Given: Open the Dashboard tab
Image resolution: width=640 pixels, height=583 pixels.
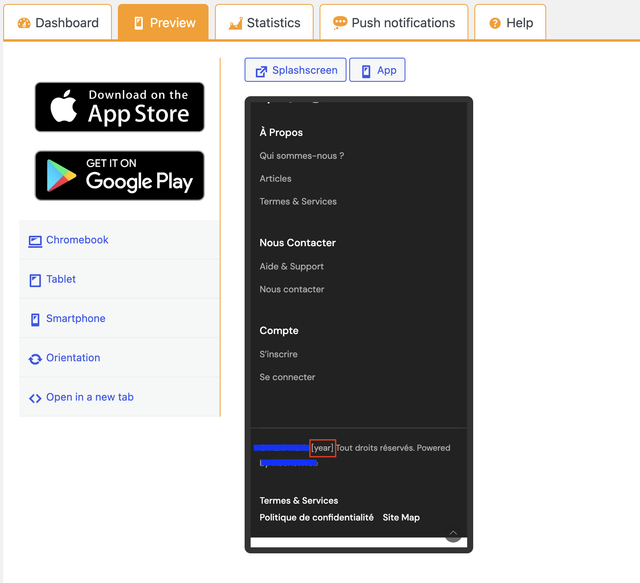Looking at the screenshot, I should click(58, 22).
